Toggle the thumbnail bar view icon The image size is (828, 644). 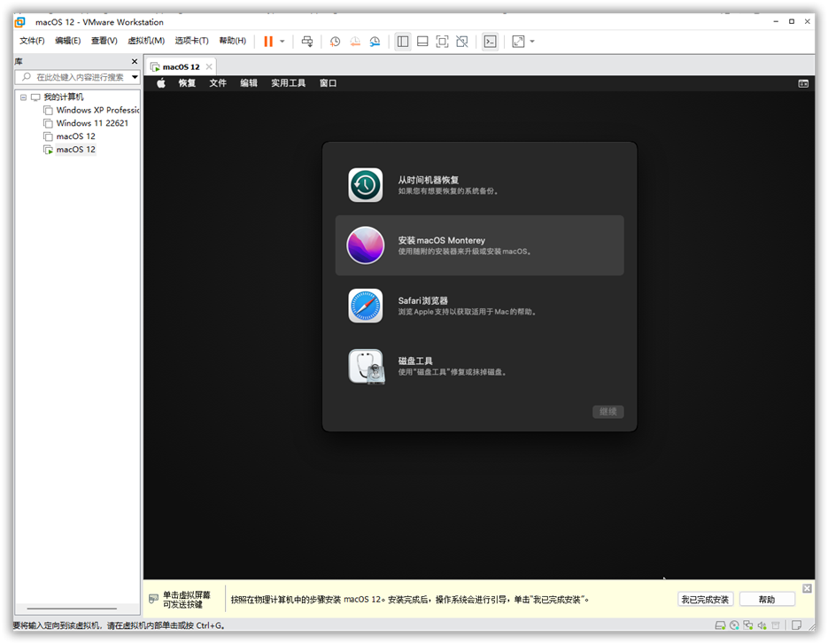point(422,42)
